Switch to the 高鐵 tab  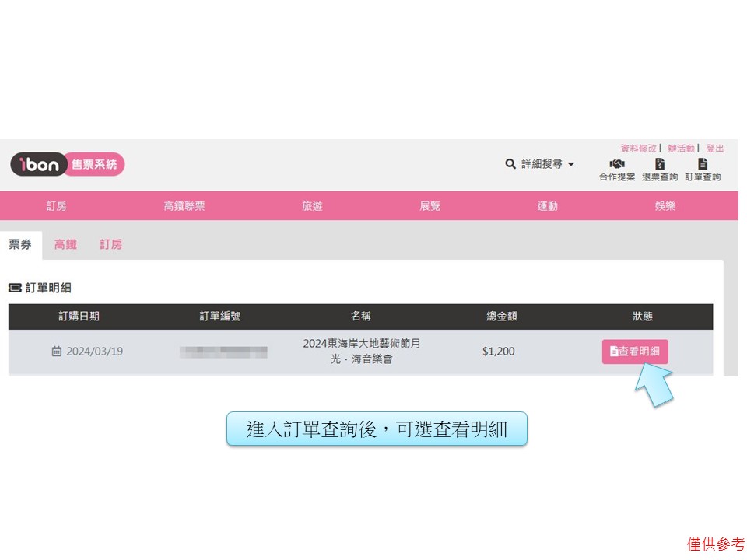pos(65,244)
